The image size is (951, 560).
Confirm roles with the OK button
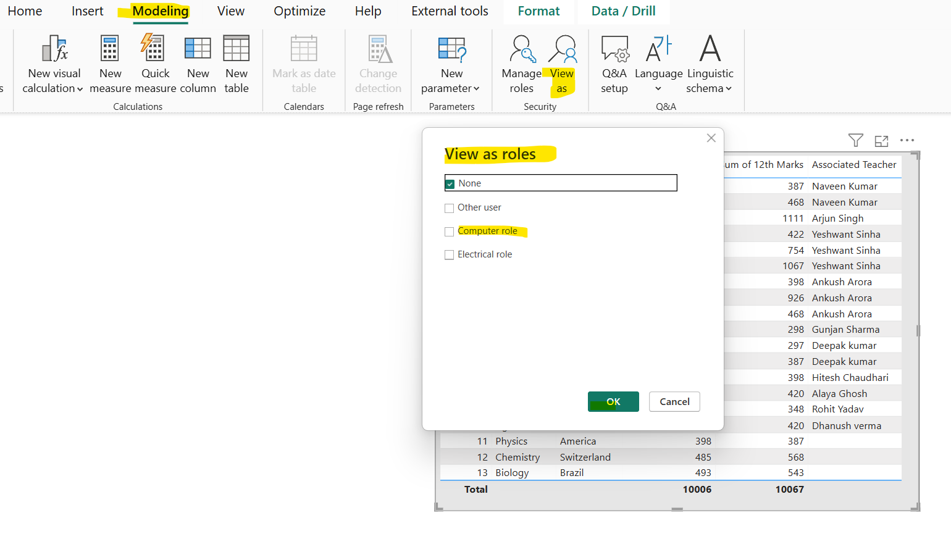tap(613, 401)
